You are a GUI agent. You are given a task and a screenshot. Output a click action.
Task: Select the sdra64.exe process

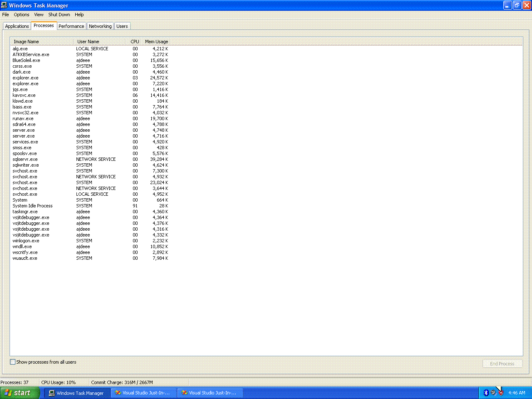pos(90,124)
